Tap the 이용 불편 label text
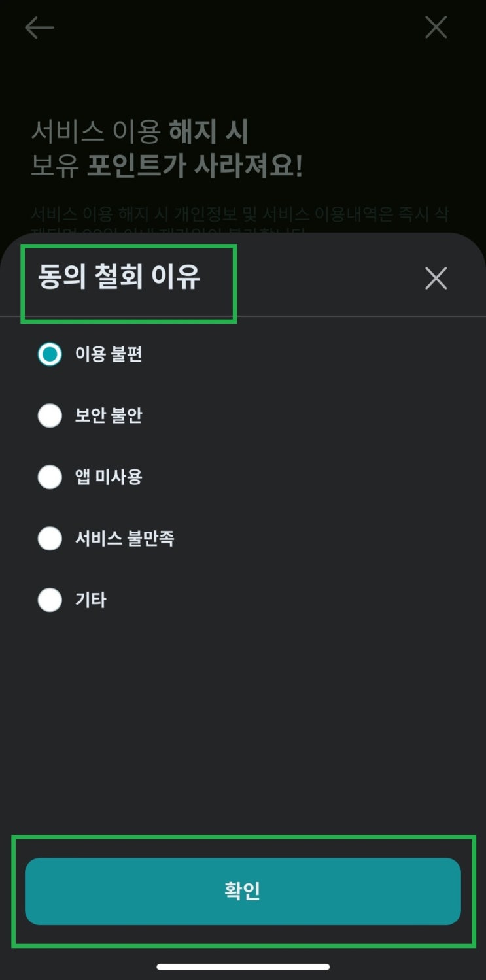 pyautogui.click(x=109, y=354)
